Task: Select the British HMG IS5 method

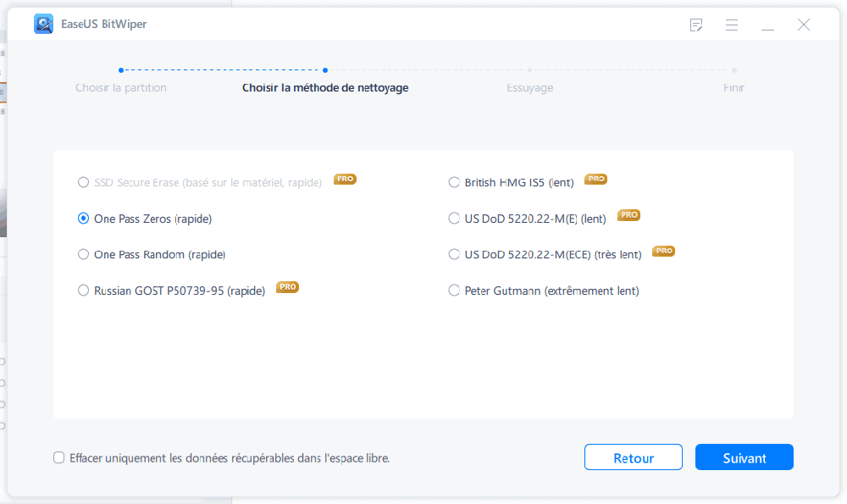Action: (454, 181)
